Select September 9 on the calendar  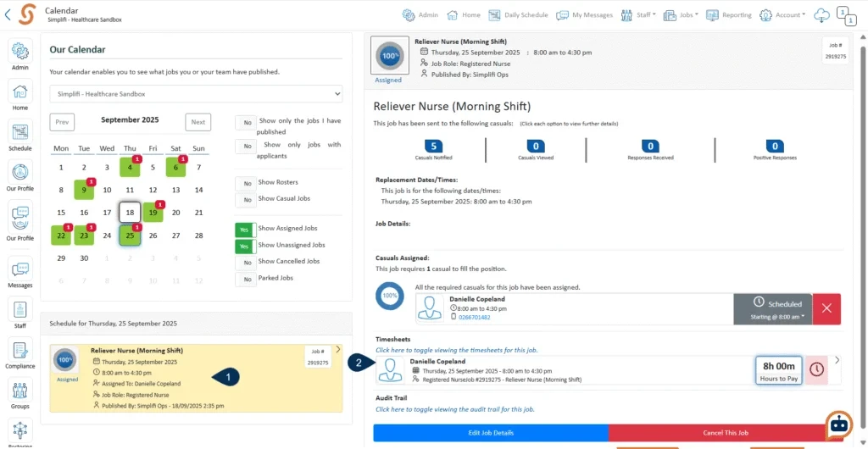[x=84, y=190]
